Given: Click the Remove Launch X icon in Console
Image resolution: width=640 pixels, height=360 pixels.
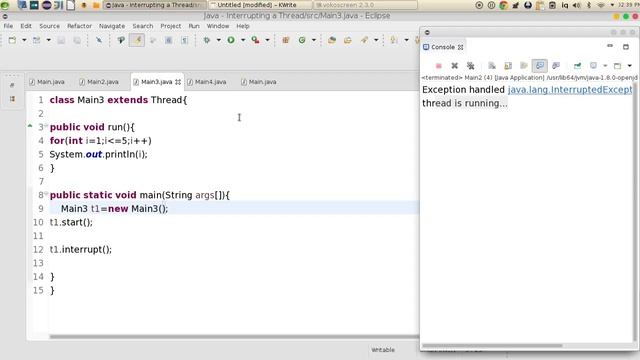Looking at the screenshot, I should tap(455, 66).
